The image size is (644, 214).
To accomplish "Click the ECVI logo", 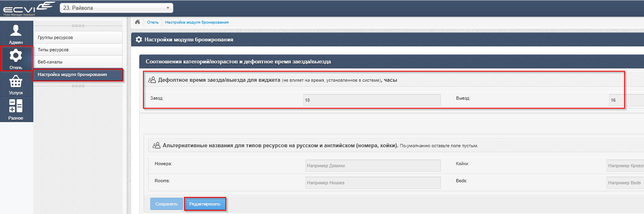I will 28,8.
